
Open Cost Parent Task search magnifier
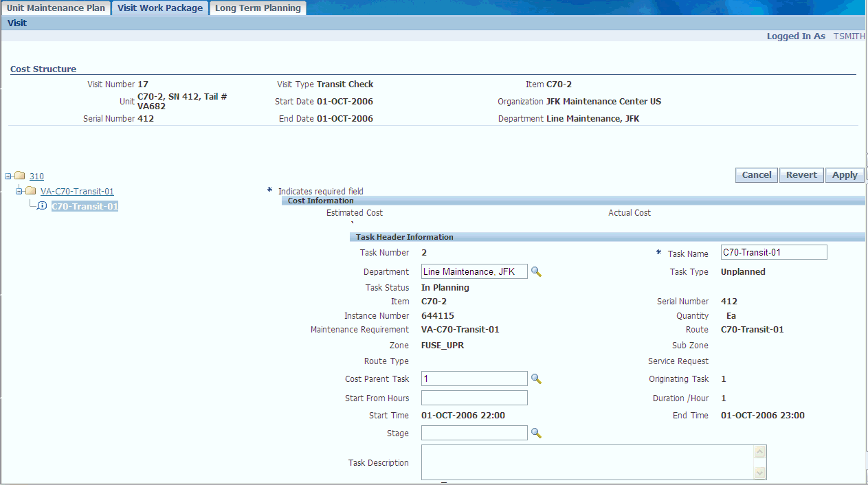coord(536,379)
